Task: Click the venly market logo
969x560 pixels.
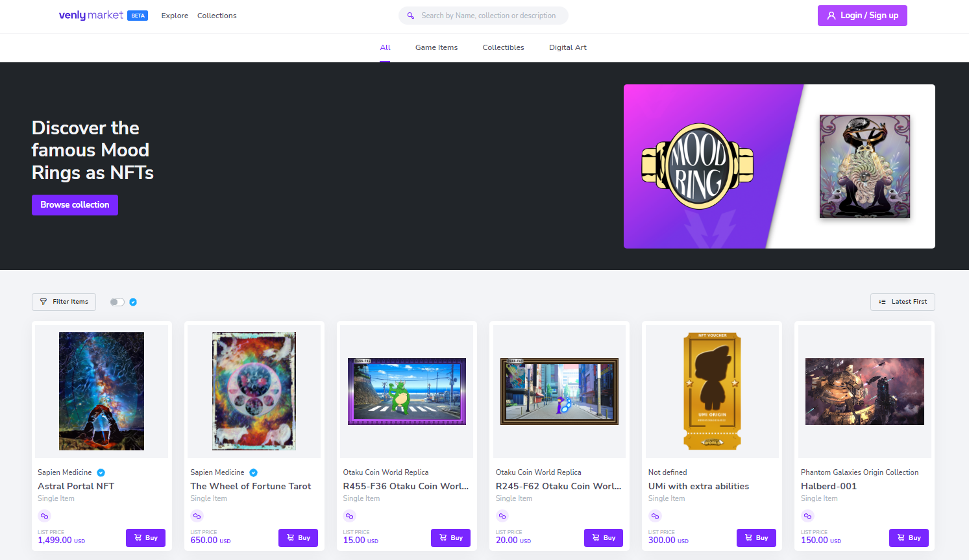Action: click(x=91, y=15)
